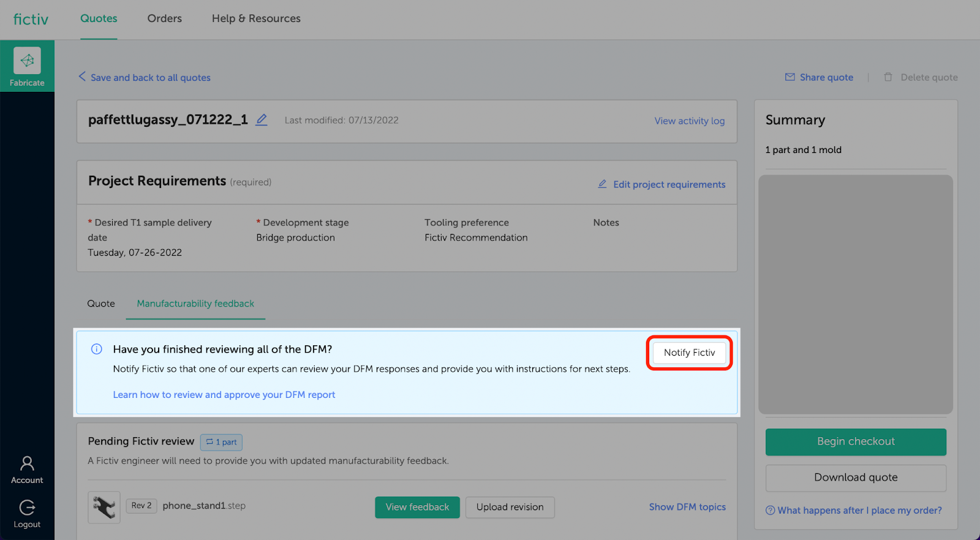Click the Begin checkout button
The width and height of the screenshot is (980, 540).
pos(856,441)
